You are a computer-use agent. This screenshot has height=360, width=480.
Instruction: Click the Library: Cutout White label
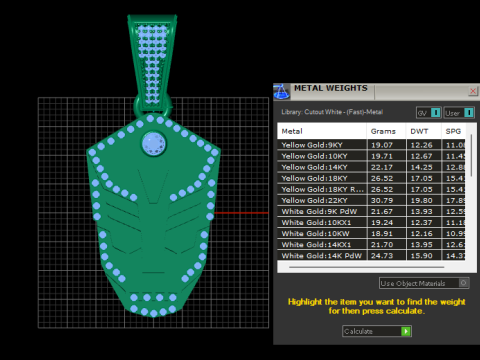click(332, 112)
